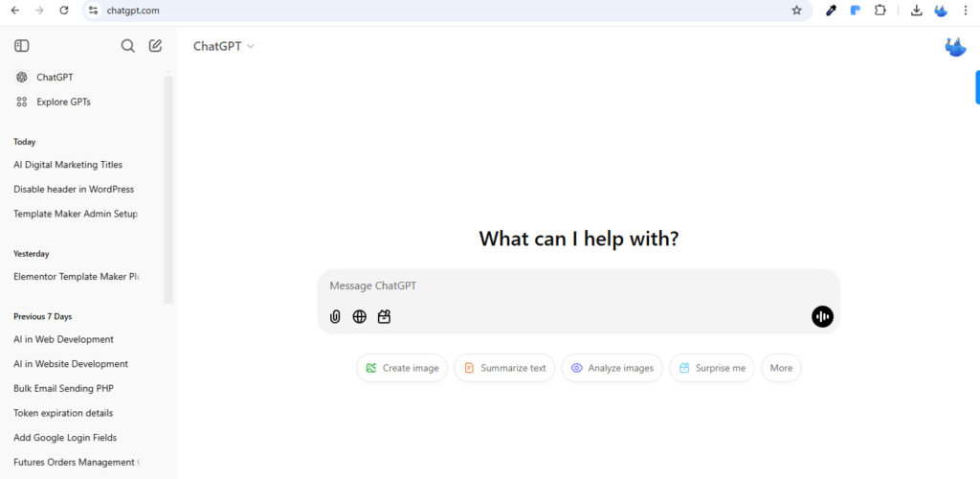The image size is (980, 479).
Task: View site information icon in address bar
Action: [x=93, y=10]
